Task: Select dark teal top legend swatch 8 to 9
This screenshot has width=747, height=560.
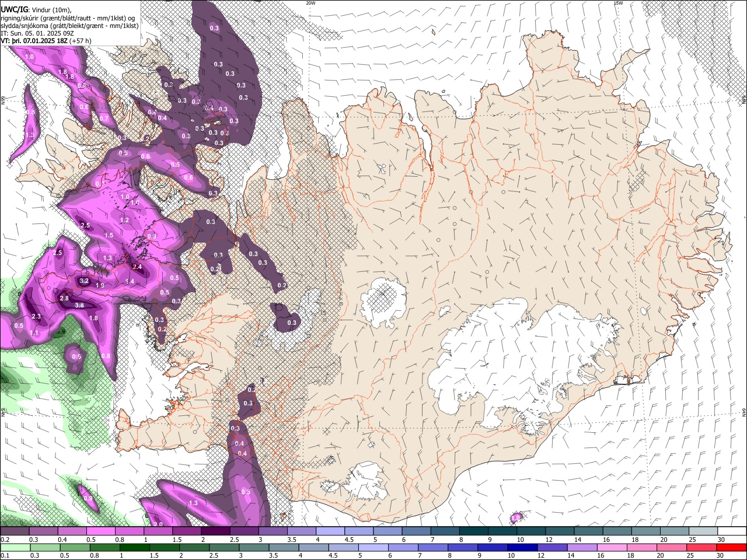Action: pyautogui.click(x=474, y=531)
